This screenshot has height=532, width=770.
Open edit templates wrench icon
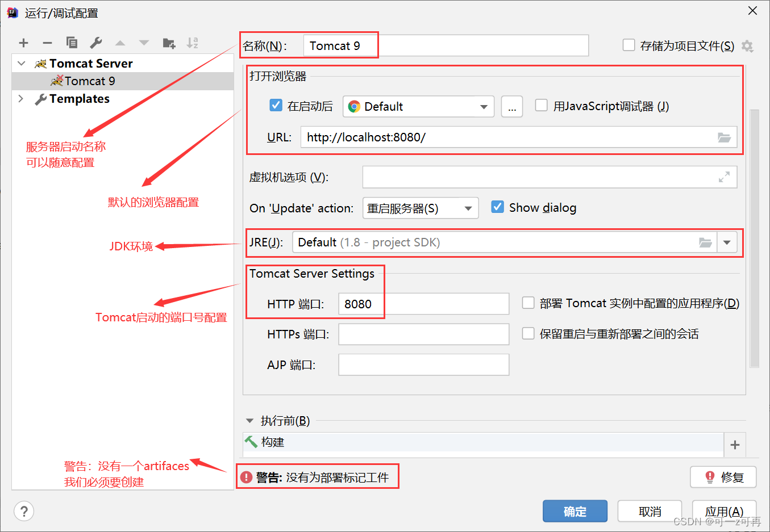[x=96, y=43]
